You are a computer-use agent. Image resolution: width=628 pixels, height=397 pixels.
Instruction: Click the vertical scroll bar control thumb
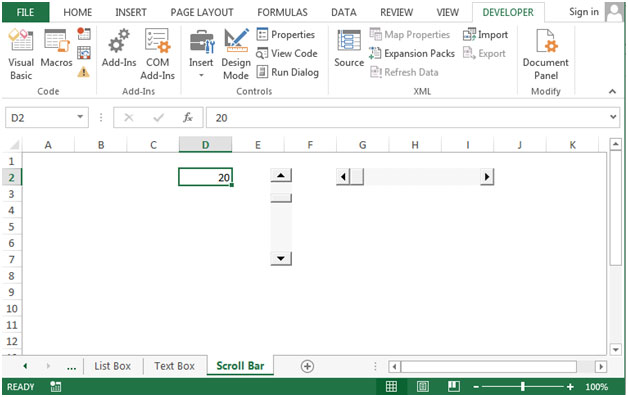(x=281, y=197)
